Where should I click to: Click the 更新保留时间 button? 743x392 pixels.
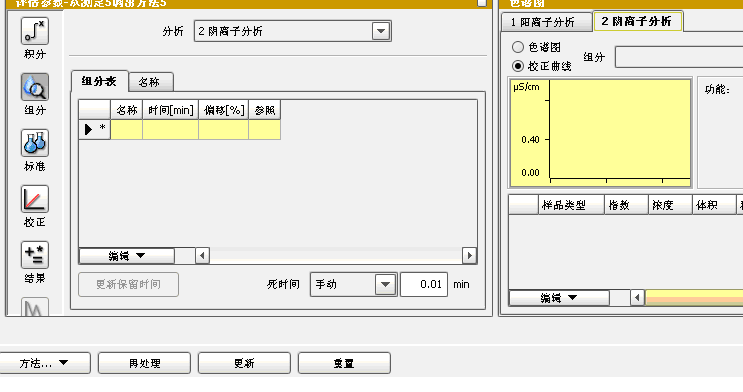tap(128, 284)
